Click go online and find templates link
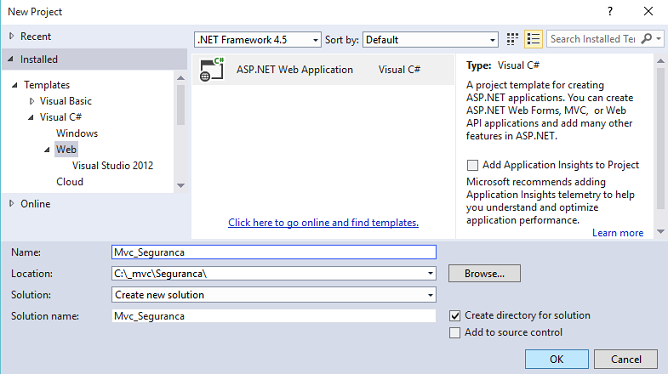The height and width of the screenshot is (374, 668). (x=323, y=222)
